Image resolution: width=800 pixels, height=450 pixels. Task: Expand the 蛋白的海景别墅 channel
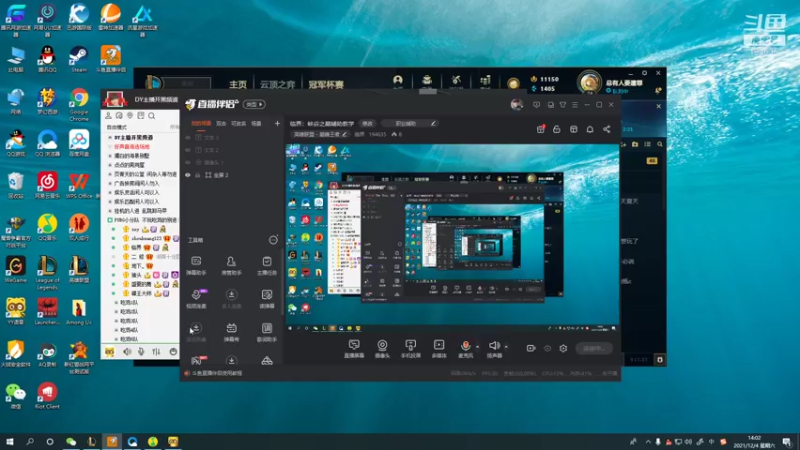click(x=110, y=156)
